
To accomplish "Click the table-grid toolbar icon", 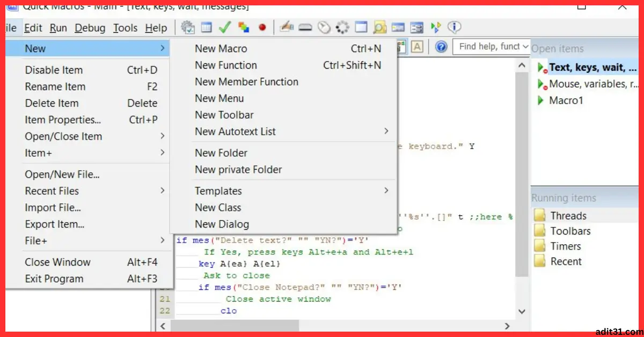I will point(207,27).
